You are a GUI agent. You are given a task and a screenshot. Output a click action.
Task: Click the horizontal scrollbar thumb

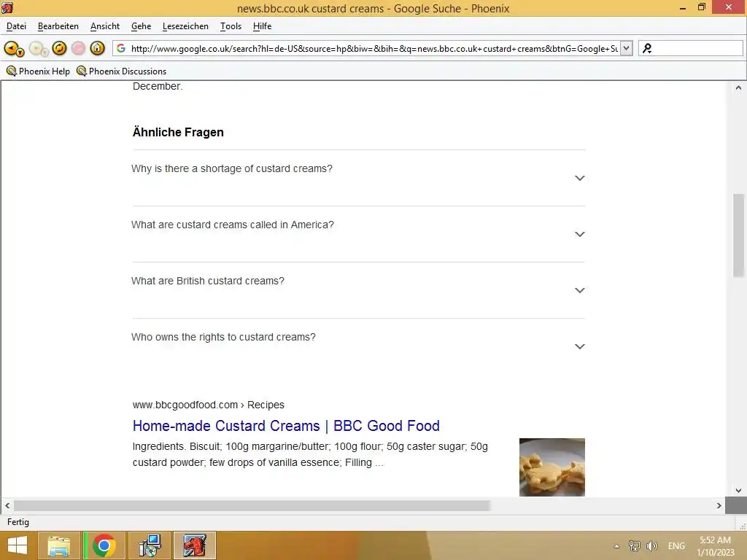pyautogui.click(x=252, y=506)
